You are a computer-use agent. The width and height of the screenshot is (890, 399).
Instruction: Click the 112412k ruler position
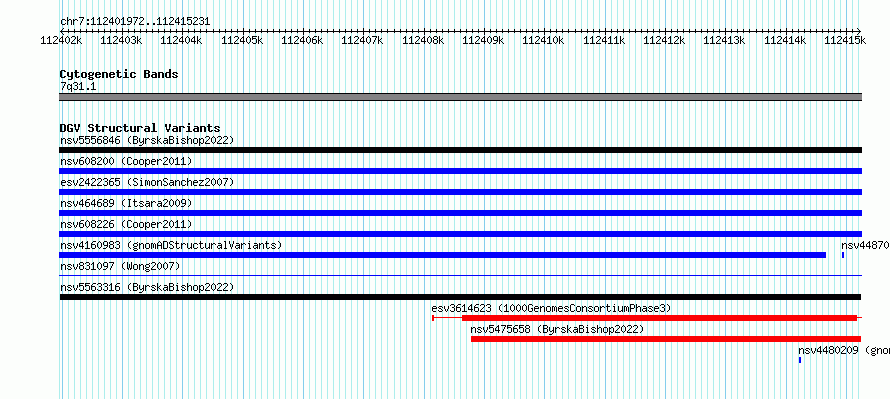[x=665, y=40]
